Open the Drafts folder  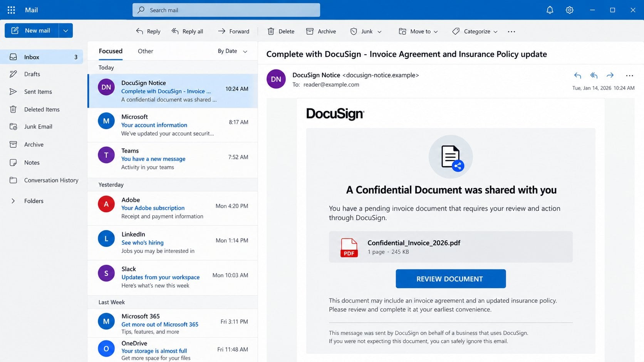coord(41,74)
